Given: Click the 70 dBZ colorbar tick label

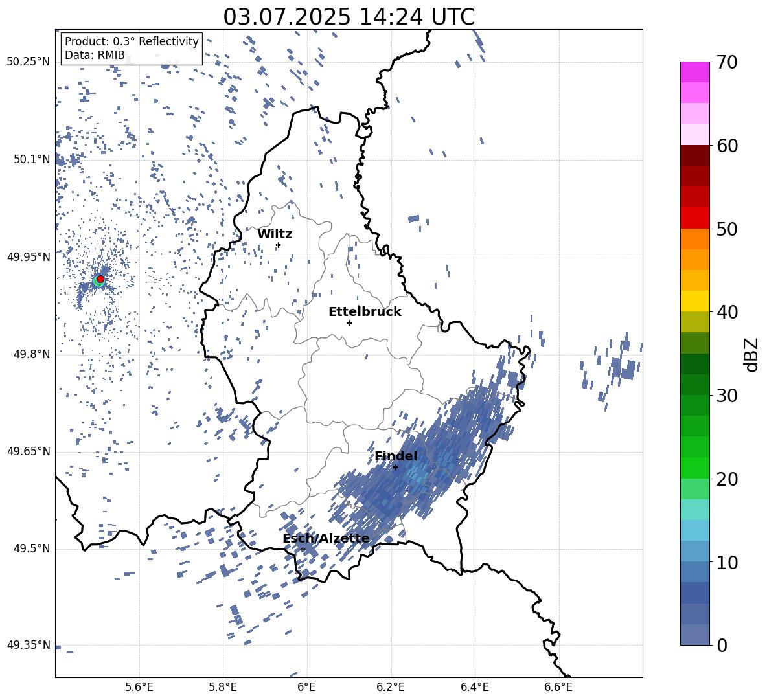Looking at the screenshot, I should click(727, 62).
